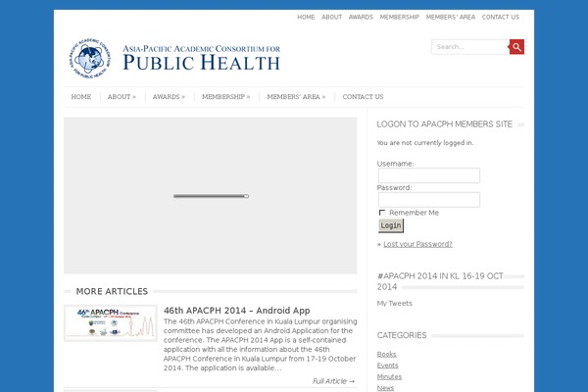Open Contact Us in main navigation bar
The height and width of the screenshot is (392, 588).
point(363,97)
